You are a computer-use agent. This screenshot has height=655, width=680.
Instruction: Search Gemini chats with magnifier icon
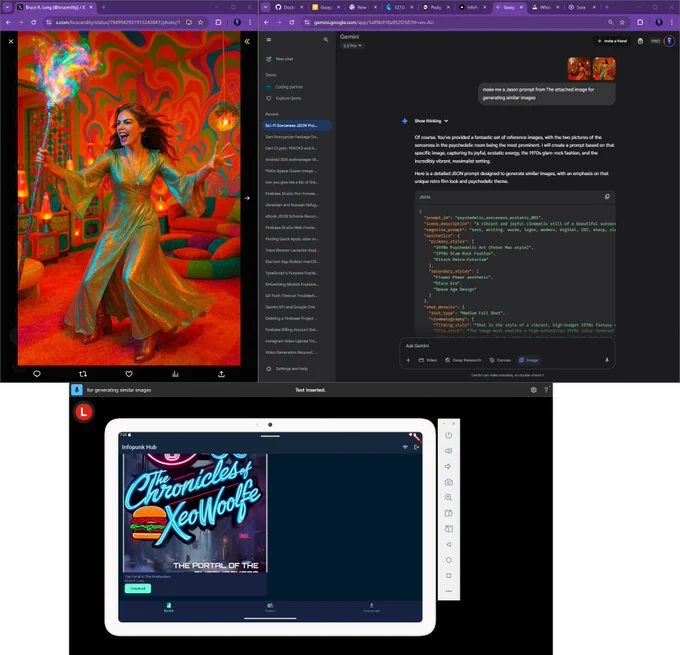click(326, 39)
